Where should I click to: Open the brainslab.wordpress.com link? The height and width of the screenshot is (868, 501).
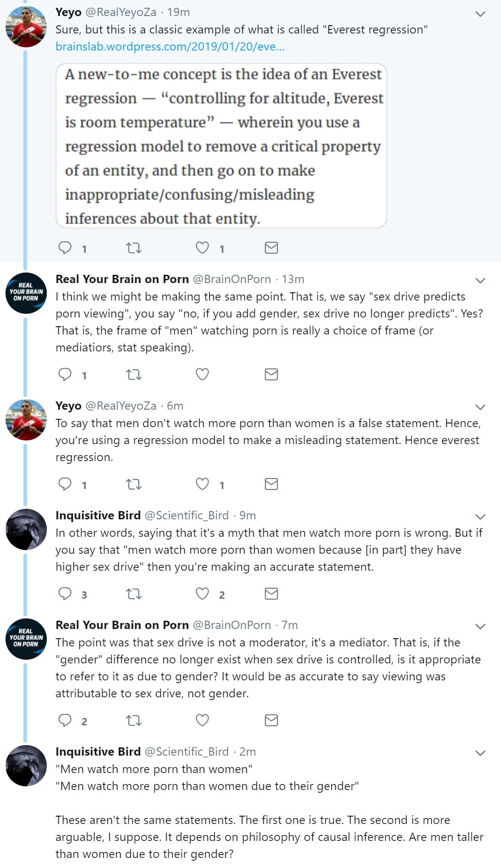170,46
